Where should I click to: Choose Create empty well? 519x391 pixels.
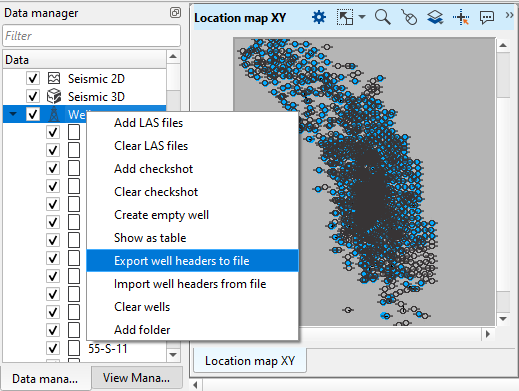pyautogui.click(x=192, y=215)
